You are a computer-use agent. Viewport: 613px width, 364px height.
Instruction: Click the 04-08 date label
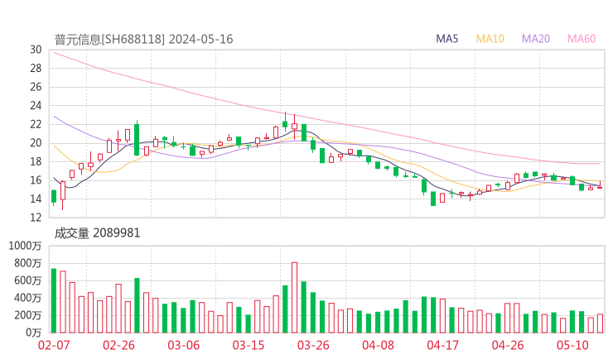point(378,345)
